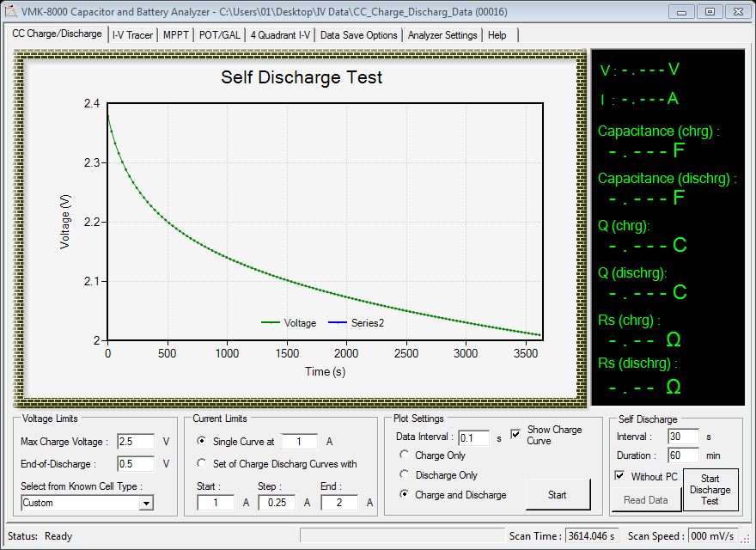Select Single Curve at radio button
The width and height of the screenshot is (756, 550).
(202, 441)
